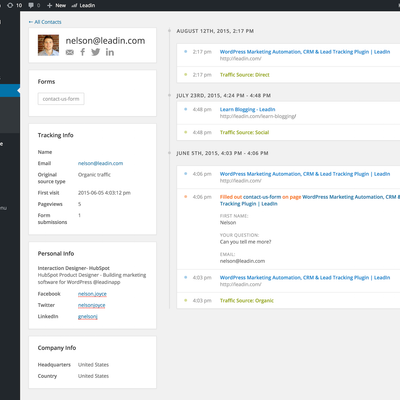Image resolution: width=400 pixels, height=400 pixels.
Task: Click the Pageviews label in Tracking Info
Action: (50, 204)
